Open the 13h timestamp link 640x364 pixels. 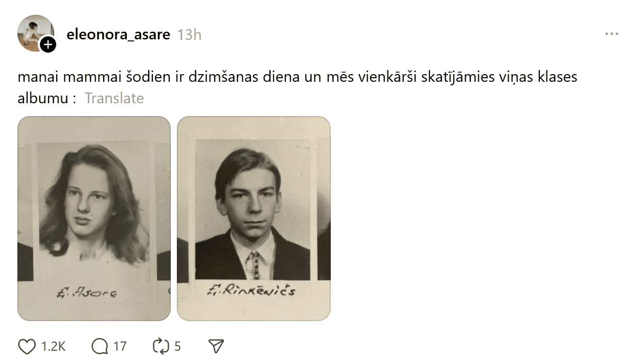coord(189,35)
